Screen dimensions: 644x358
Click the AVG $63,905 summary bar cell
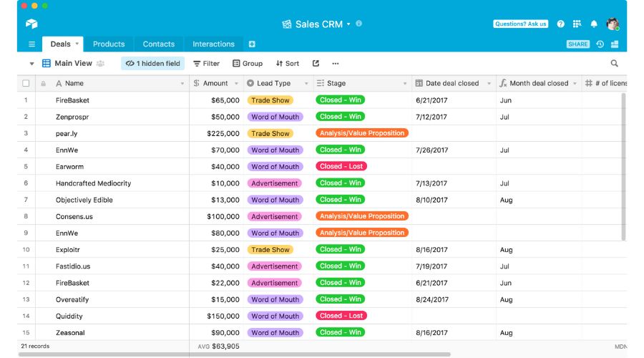click(x=216, y=347)
